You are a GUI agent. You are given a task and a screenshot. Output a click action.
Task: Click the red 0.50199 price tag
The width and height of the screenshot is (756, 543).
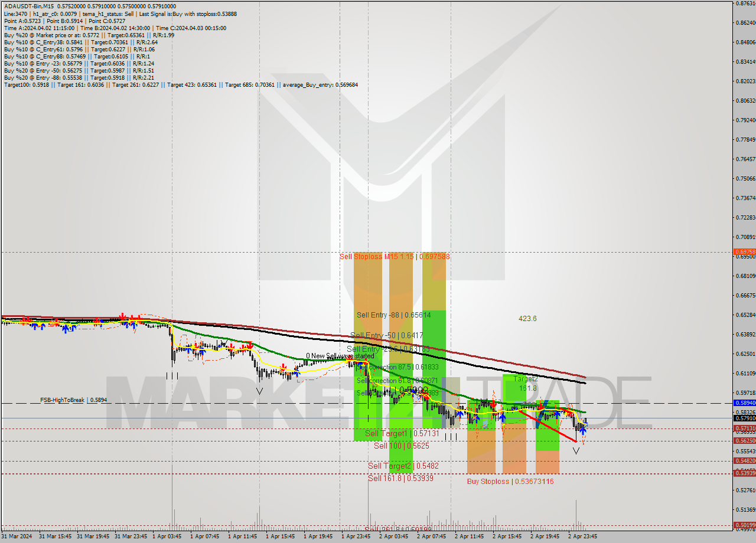(x=744, y=525)
